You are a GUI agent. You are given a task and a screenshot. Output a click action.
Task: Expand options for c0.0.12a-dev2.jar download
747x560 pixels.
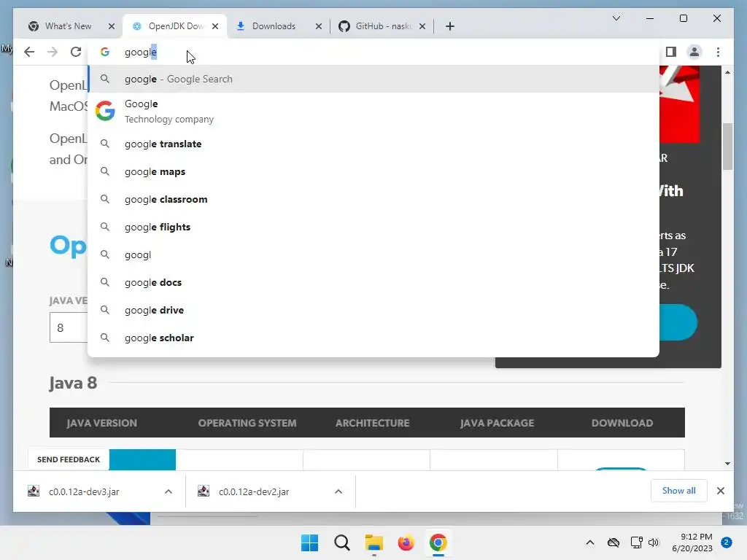pyautogui.click(x=338, y=491)
